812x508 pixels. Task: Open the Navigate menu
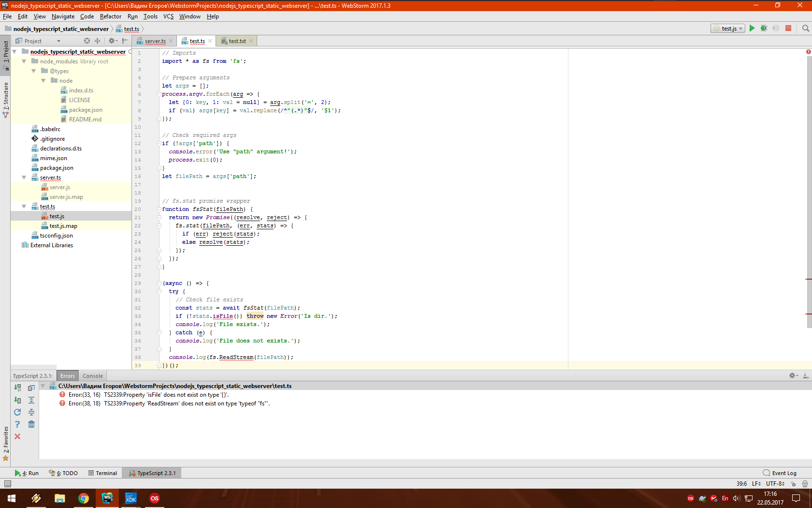pos(63,16)
